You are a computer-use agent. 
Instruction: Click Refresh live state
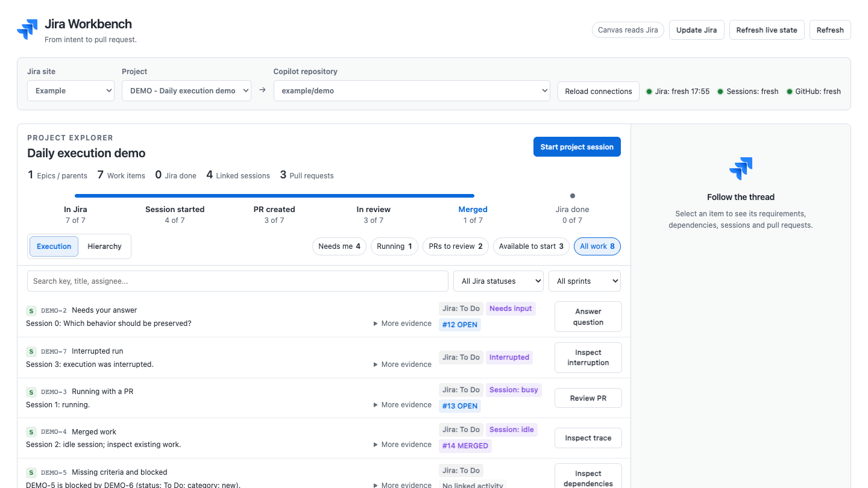[x=767, y=30]
